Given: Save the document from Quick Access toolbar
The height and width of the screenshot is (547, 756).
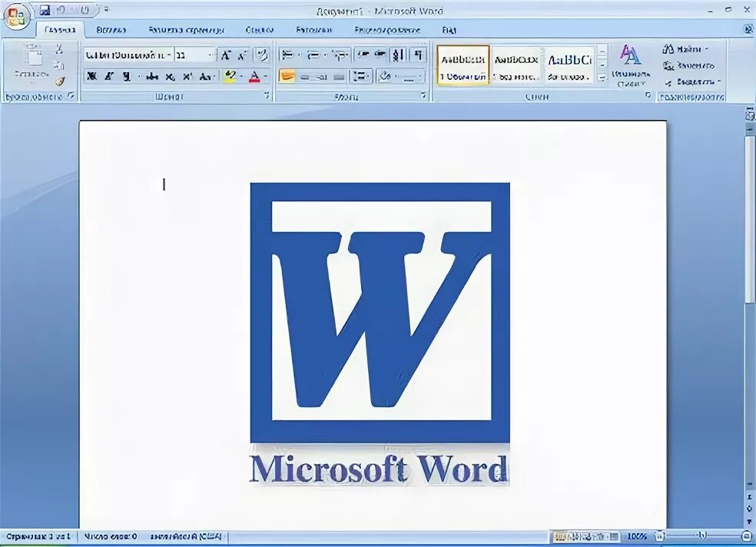Looking at the screenshot, I should [x=45, y=10].
